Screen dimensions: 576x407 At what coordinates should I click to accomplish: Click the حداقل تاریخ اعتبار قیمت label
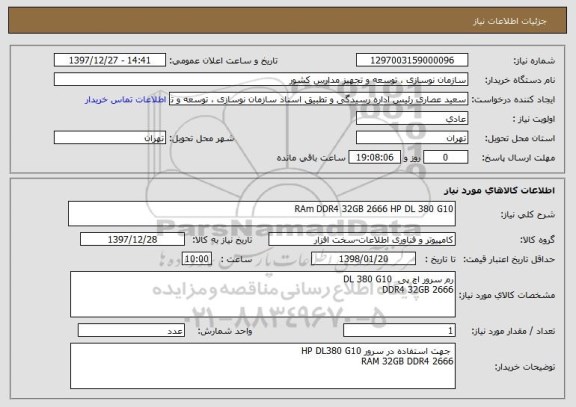(509, 259)
